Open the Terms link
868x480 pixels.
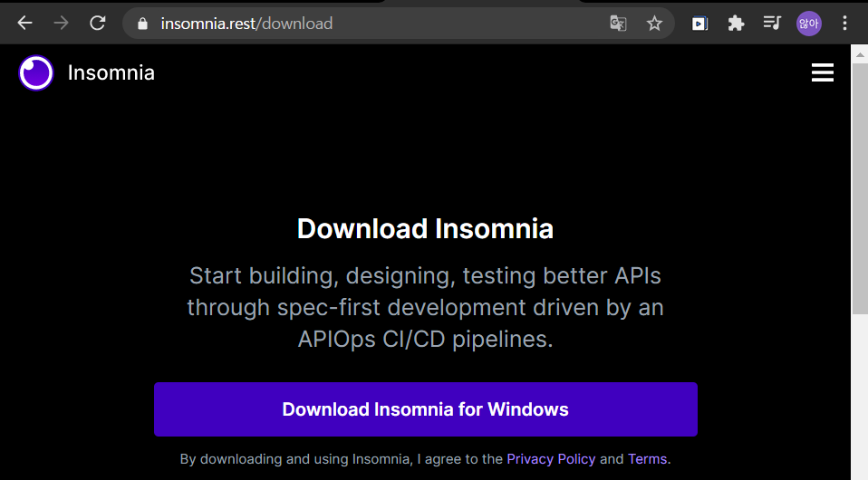(647, 459)
